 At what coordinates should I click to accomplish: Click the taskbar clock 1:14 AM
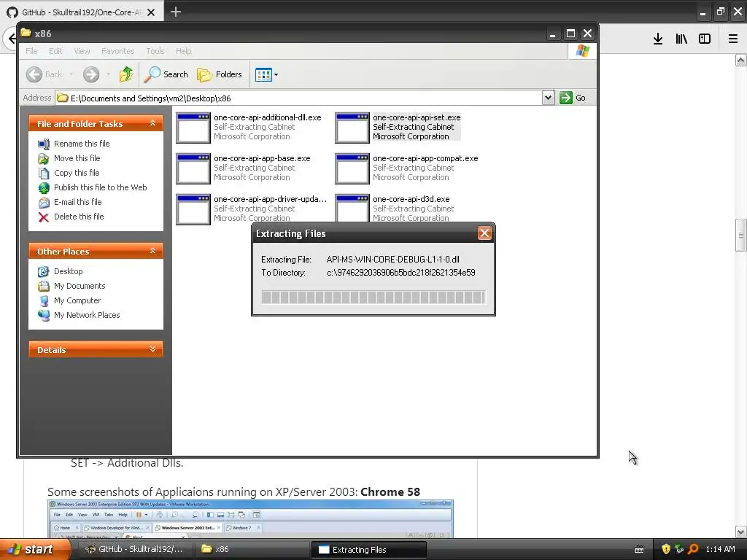click(720, 549)
